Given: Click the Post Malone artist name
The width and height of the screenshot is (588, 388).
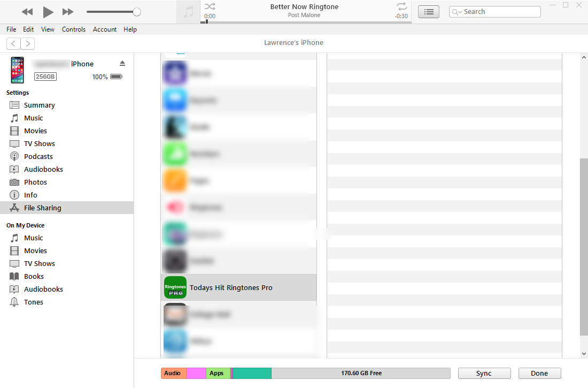Looking at the screenshot, I should coord(304,15).
